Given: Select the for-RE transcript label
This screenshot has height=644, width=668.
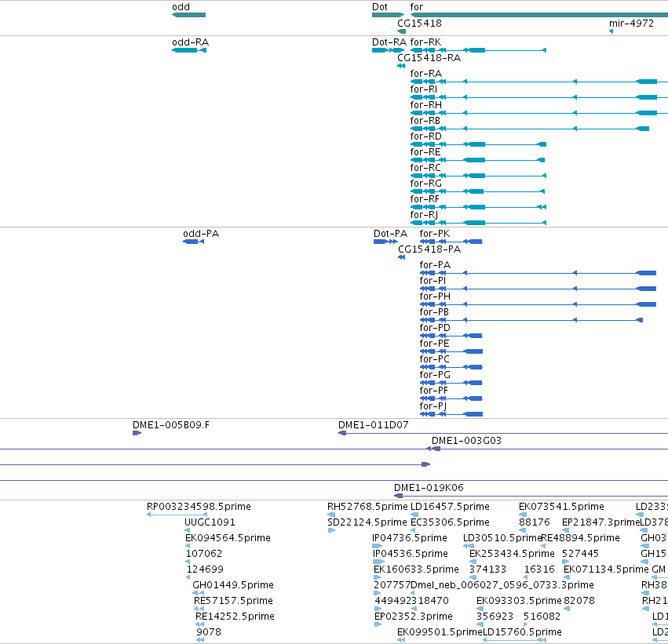Looking at the screenshot, I should [425, 152].
